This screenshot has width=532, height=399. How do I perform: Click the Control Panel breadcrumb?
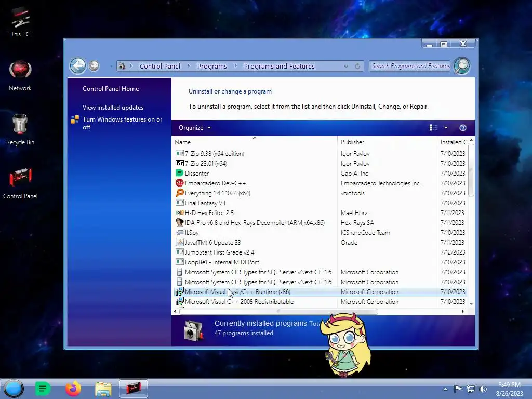(160, 66)
